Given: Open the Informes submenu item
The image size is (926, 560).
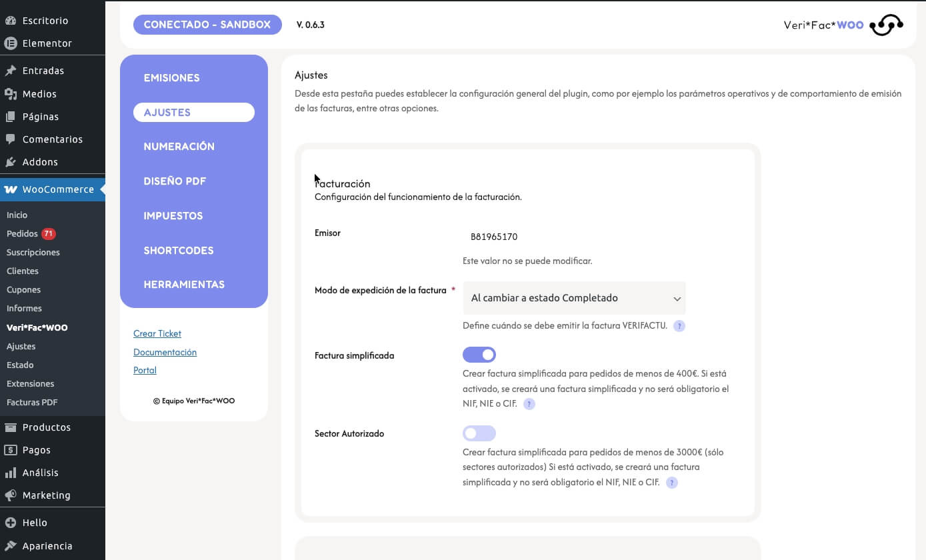Looking at the screenshot, I should (25, 309).
